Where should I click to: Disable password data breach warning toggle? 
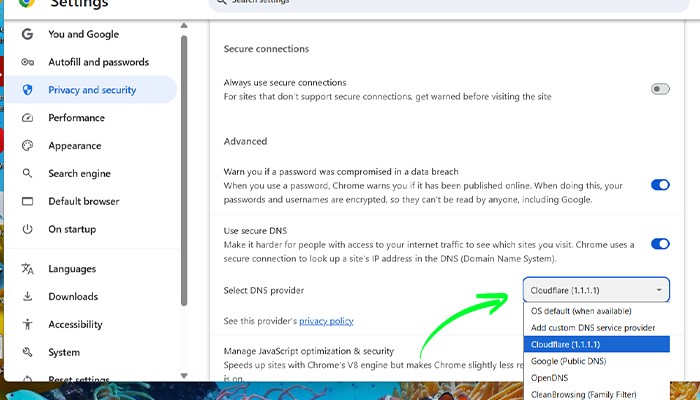click(x=660, y=185)
